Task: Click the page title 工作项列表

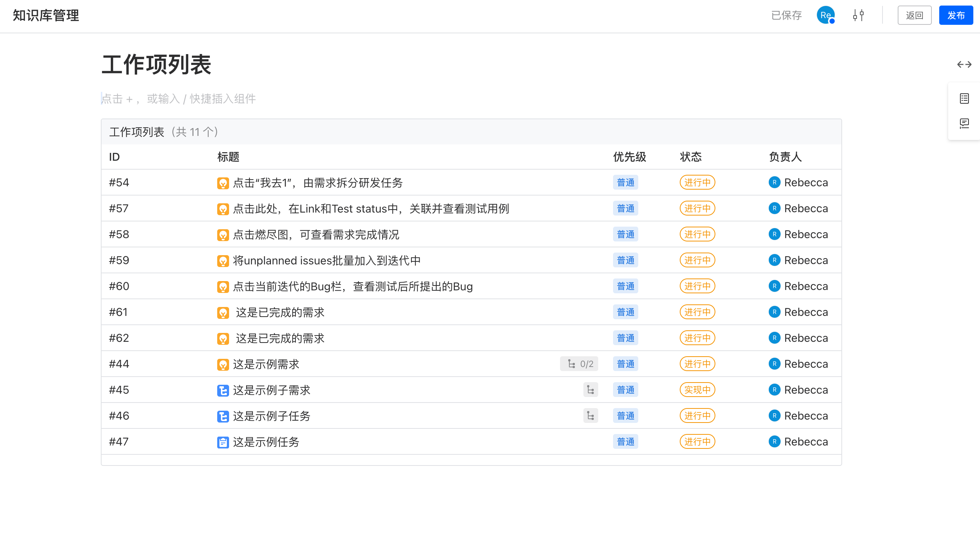Action: pos(156,64)
